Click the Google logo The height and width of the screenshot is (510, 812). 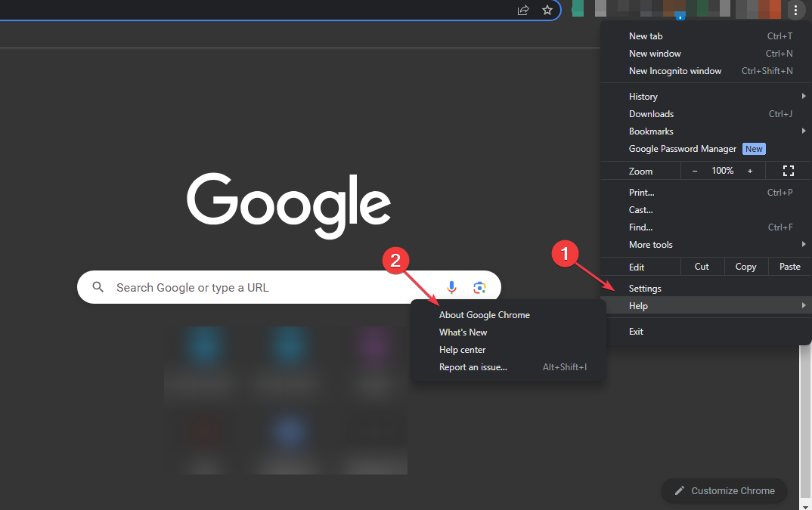(289, 206)
